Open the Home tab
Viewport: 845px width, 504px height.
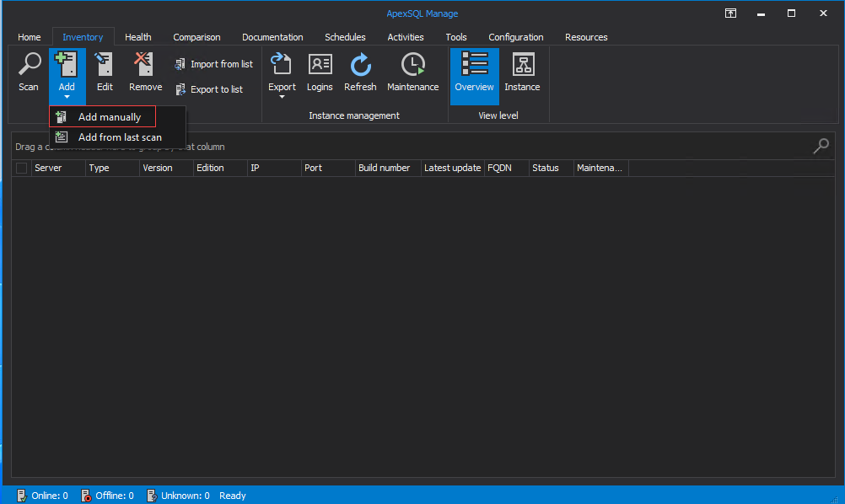pos(30,37)
